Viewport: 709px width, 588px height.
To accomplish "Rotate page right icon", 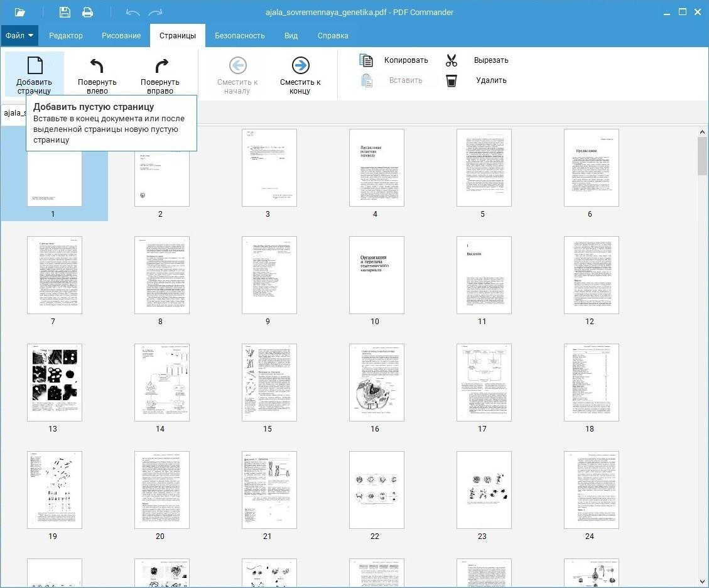I will 161,65.
